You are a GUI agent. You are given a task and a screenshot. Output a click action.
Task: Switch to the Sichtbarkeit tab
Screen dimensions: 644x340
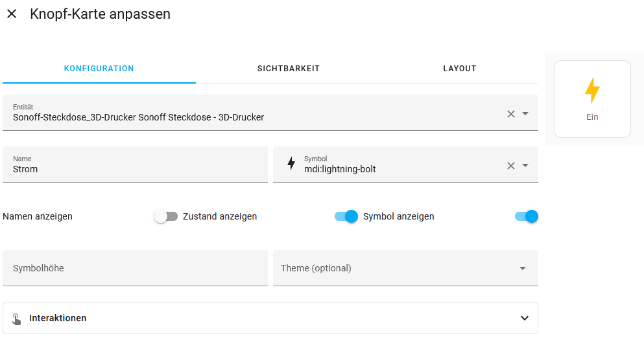click(289, 69)
